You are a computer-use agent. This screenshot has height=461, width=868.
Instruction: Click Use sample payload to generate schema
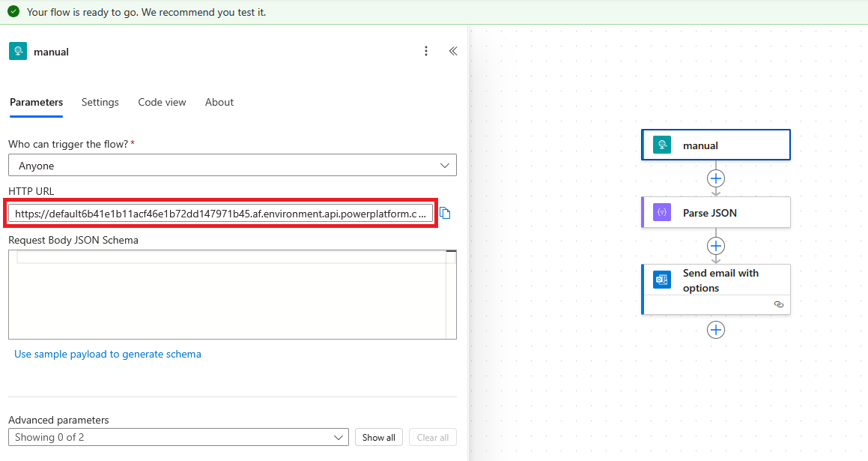pos(108,354)
